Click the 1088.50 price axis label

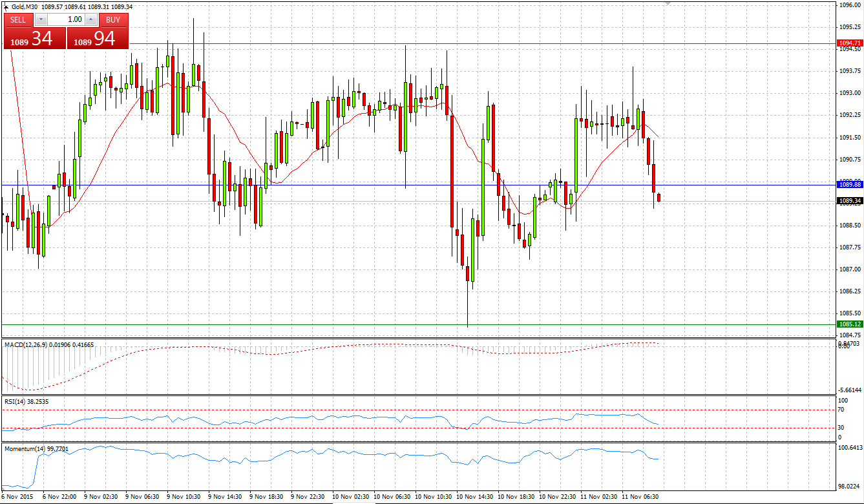(849, 225)
